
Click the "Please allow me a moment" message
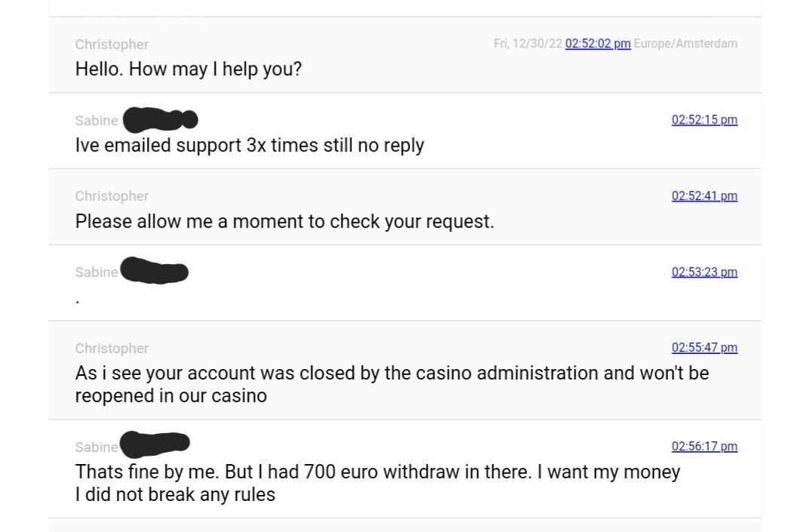pyautogui.click(x=284, y=222)
